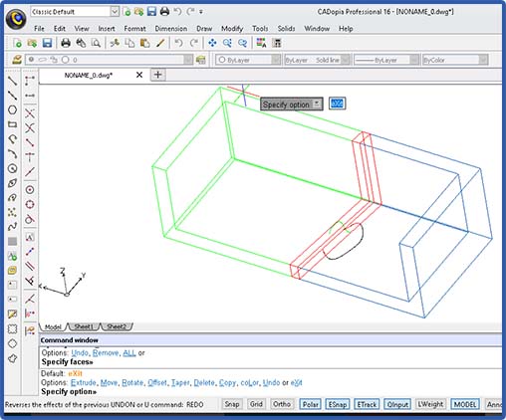Open Print Preview from the main toolbar
Viewport: 506px width, 420px height.
click(x=96, y=43)
